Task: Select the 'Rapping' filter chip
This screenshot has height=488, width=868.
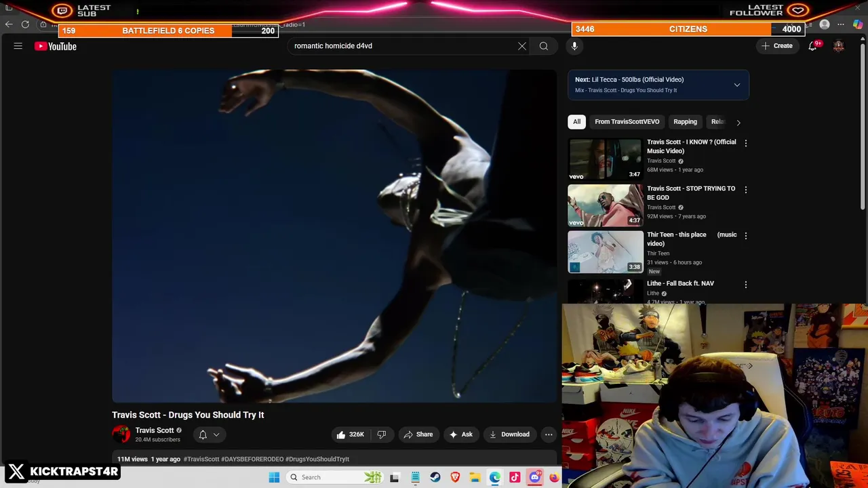Action: coord(685,122)
